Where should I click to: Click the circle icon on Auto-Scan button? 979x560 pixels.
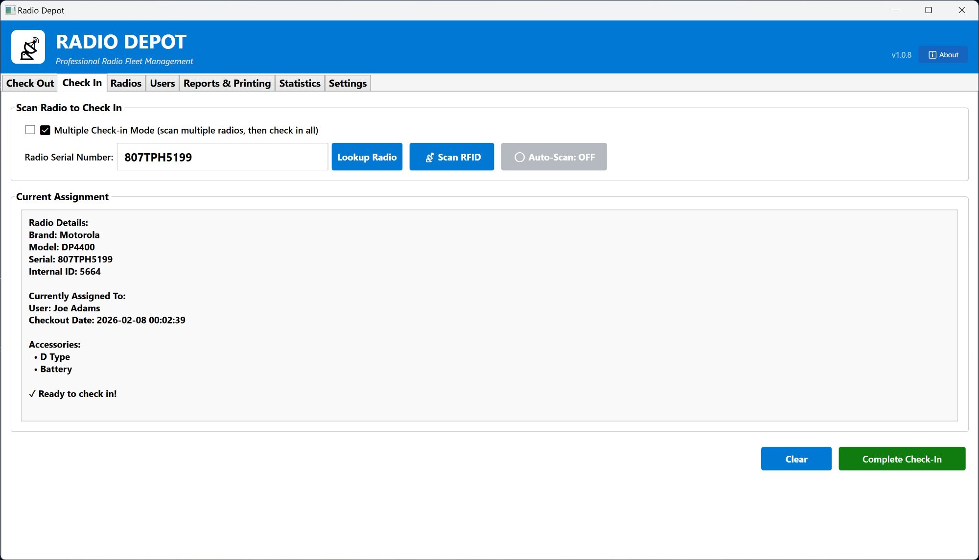[x=519, y=158]
